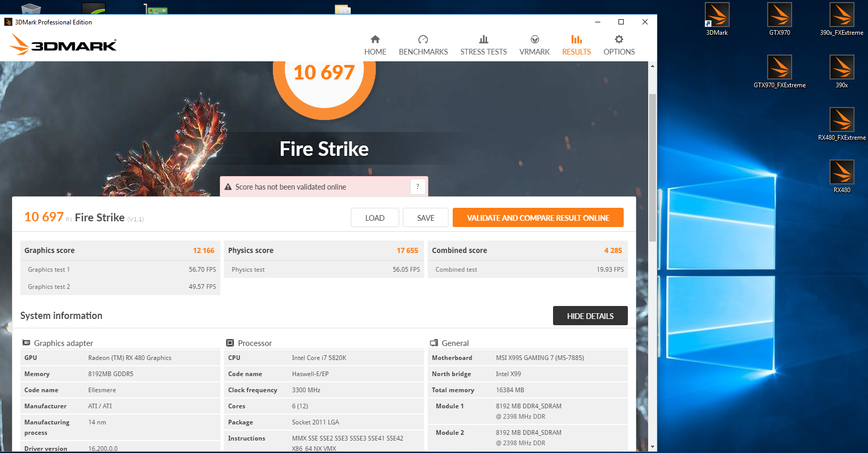Click the Combined test row
Viewport: 868px width, 453px height.
click(x=528, y=270)
